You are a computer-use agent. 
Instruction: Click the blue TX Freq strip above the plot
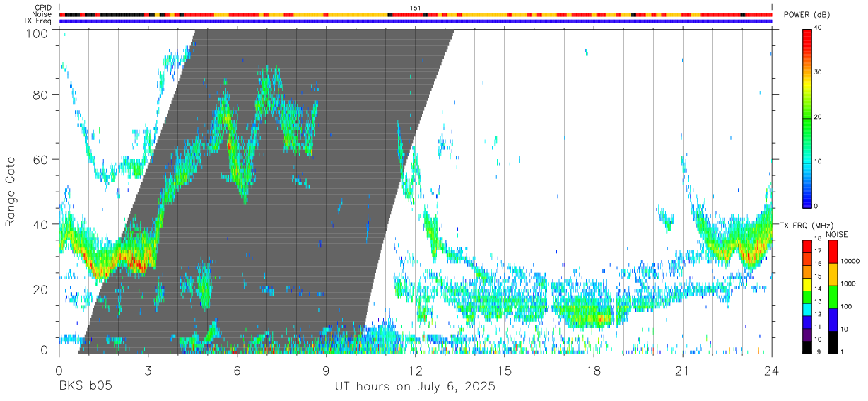pos(416,21)
